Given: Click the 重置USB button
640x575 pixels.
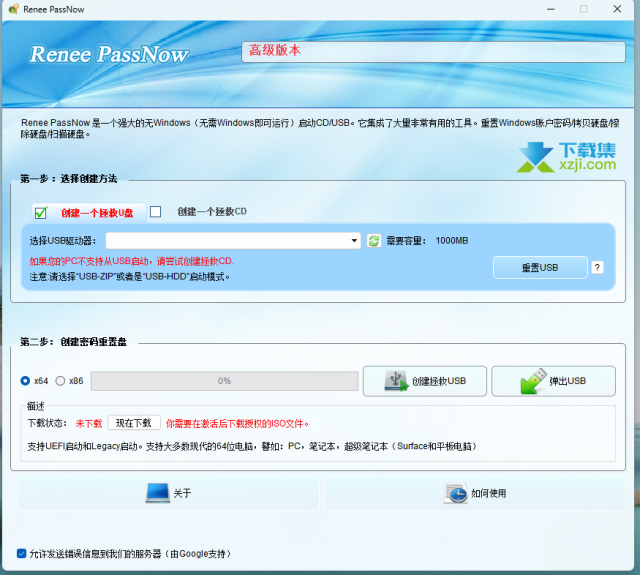Looking at the screenshot, I should [540, 268].
